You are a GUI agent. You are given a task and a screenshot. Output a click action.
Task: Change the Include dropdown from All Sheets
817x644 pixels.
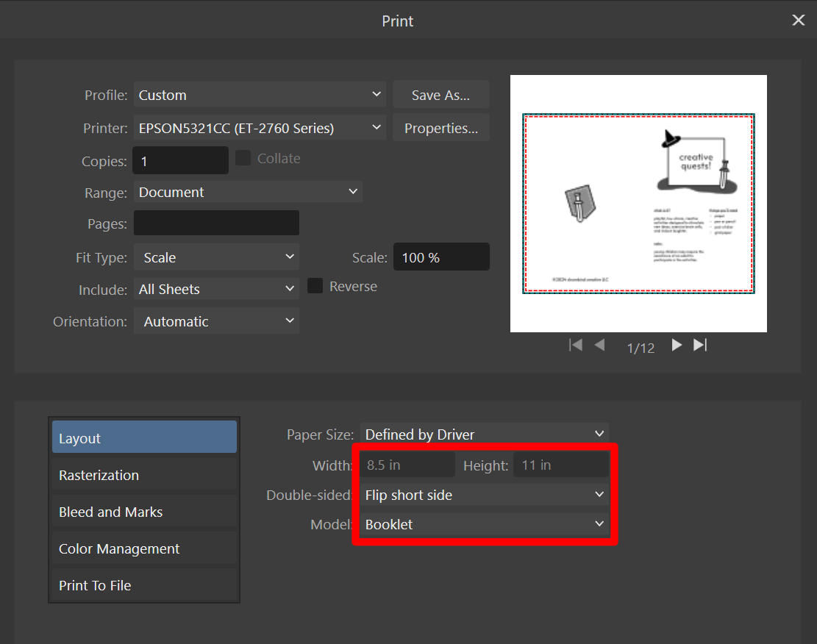(x=216, y=289)
